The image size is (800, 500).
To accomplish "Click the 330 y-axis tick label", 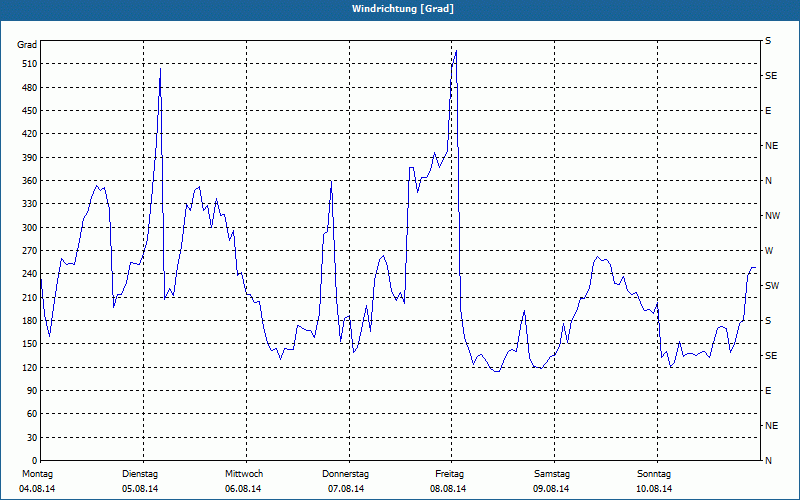I will pos(30,204).
